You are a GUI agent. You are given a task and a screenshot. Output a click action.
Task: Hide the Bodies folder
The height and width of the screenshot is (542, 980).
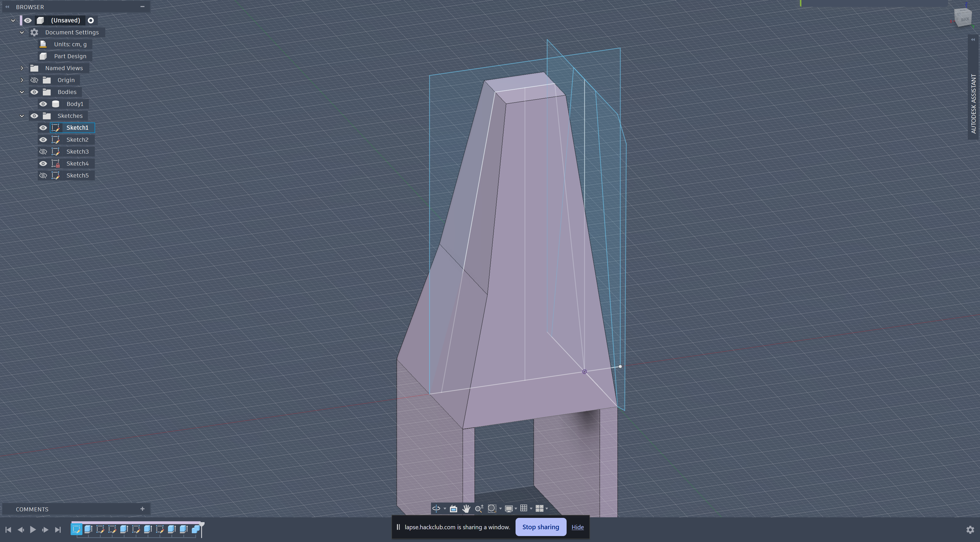point(34,92)
